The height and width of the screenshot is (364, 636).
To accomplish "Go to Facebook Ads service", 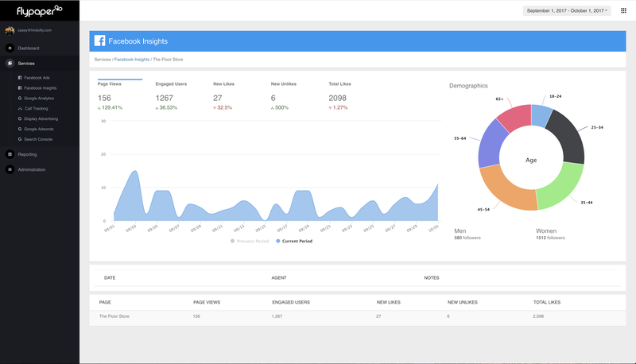I will tap(37, 77).
